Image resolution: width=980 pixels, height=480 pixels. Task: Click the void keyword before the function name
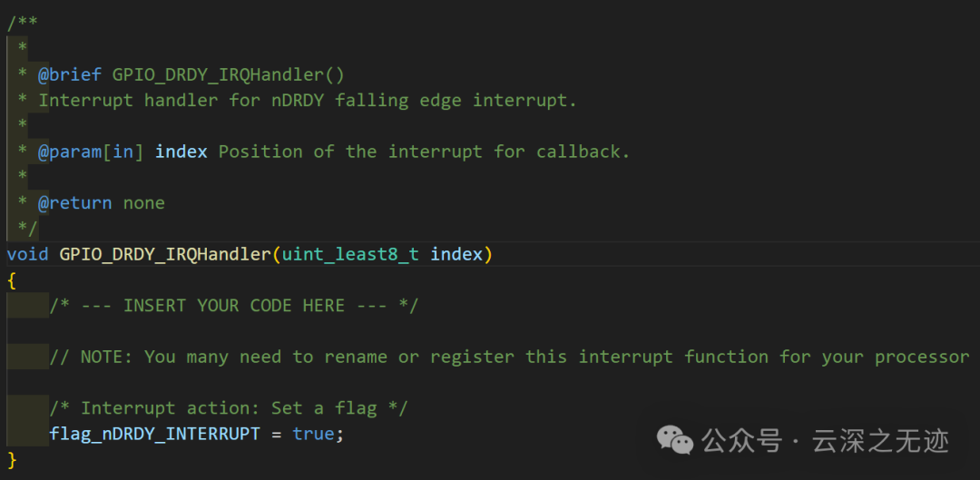coord(27,254)
